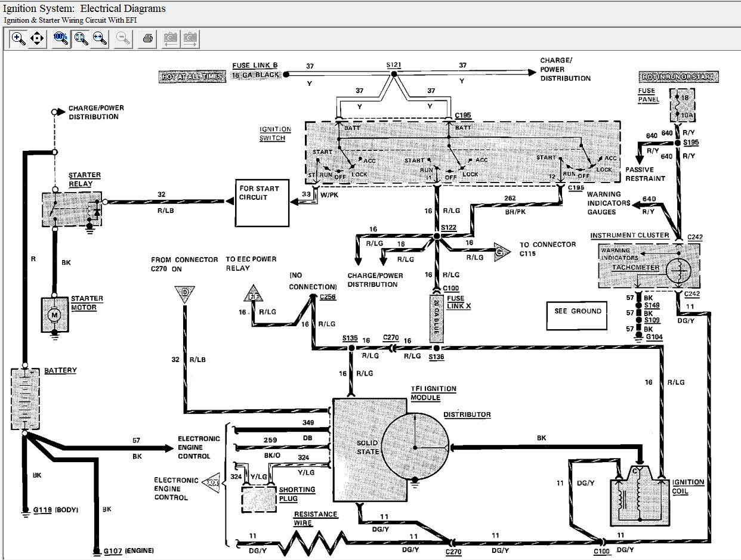
Task: Click the grayed-out zoom out magnifier
Action: pyautogui.click(x=123, y=39)
